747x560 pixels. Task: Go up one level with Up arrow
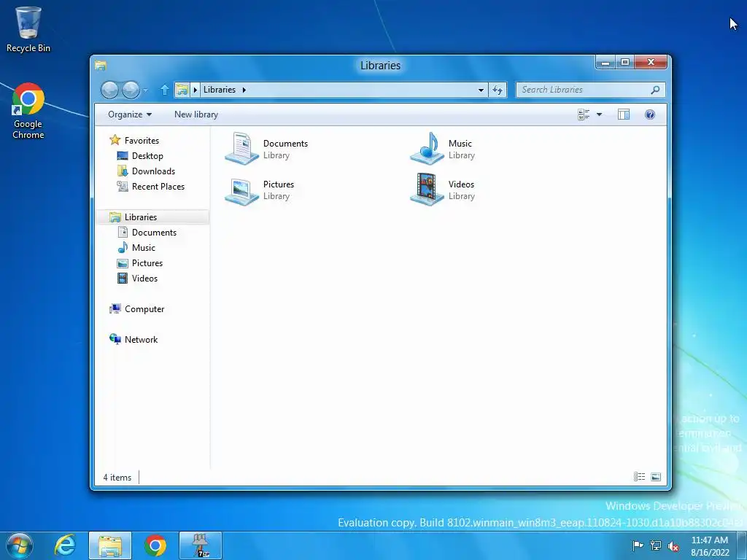(x=164, y=90)
